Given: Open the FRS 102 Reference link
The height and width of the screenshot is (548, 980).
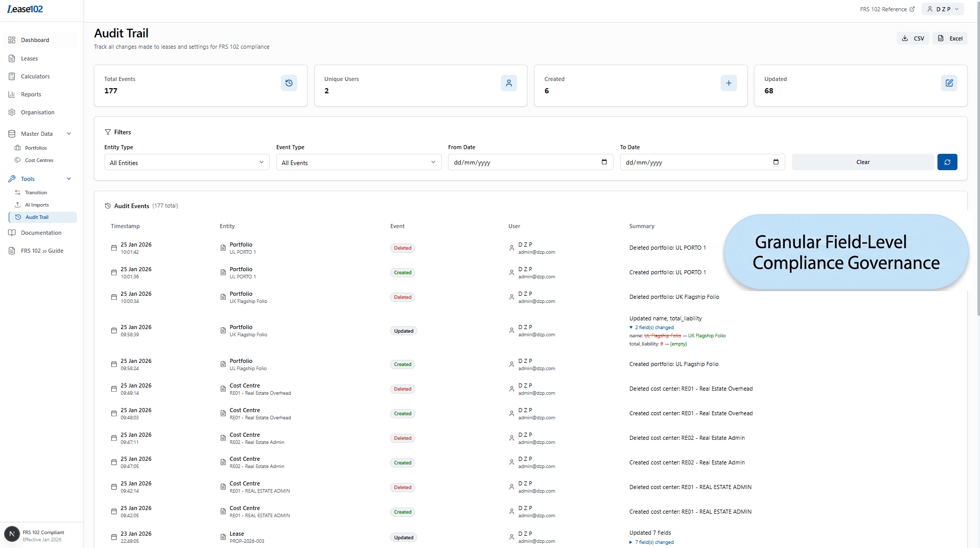Looking at the screenshot, I should pyautogui.click(x=886, y=9).
